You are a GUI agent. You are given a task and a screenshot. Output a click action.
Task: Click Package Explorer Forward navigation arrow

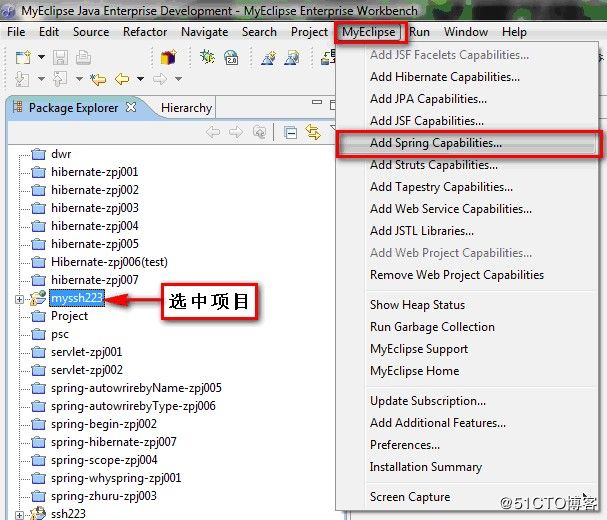coord(236,132)
